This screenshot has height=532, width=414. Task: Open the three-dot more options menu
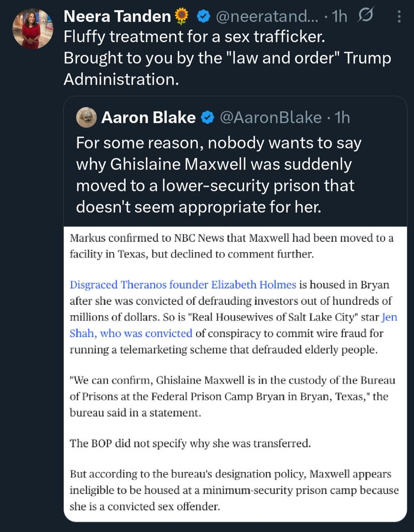tap(399, 16)
